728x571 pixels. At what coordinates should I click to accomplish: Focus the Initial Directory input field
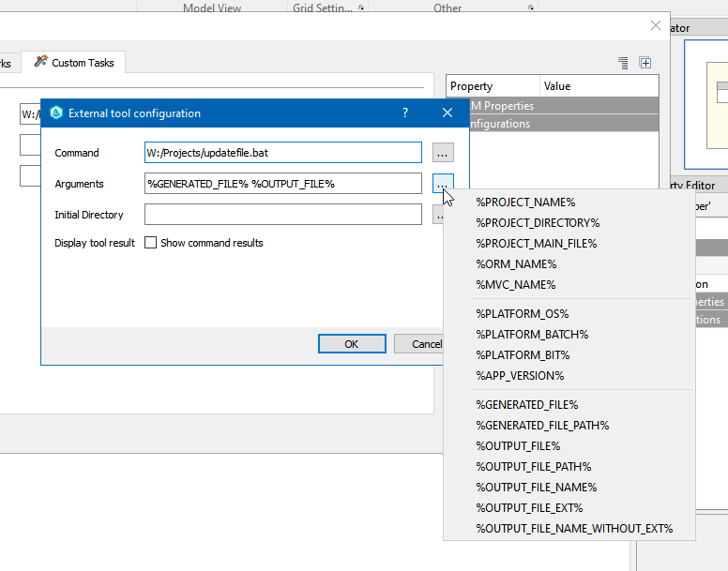(x=282, y=215)
